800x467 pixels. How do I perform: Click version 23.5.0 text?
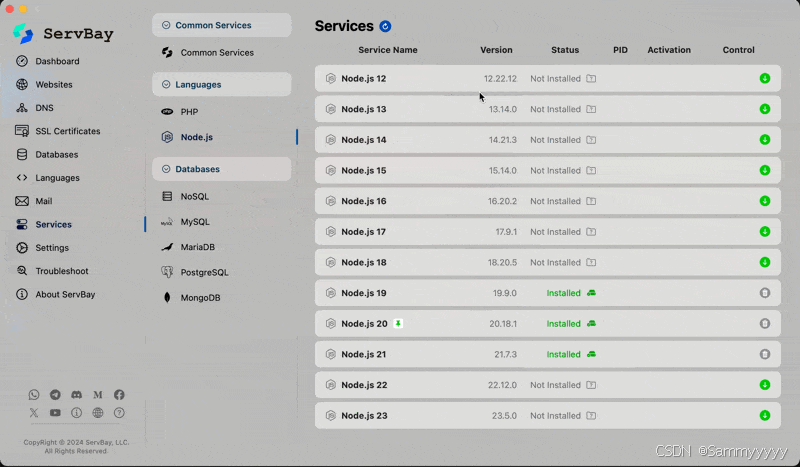504,415
